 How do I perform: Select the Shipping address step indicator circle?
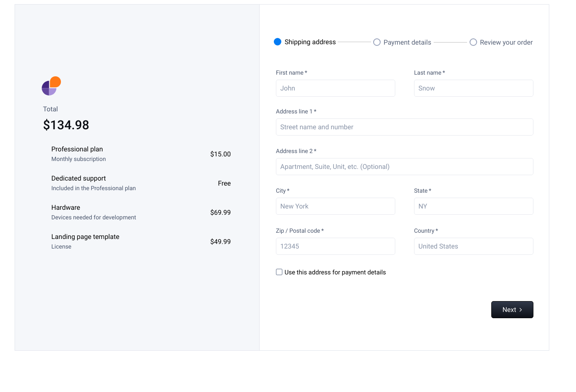click(278, 42)
